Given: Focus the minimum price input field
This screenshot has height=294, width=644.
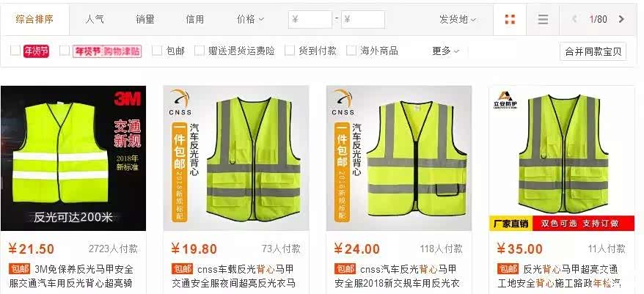Looking at the screenshot, I should (310, 19).
